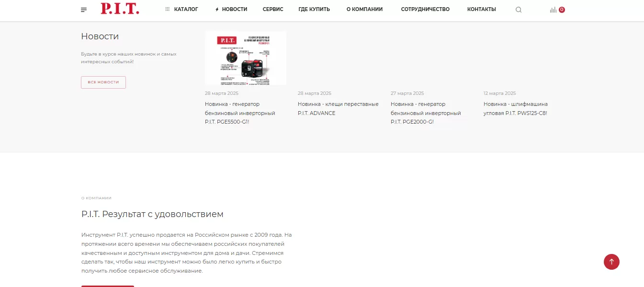Click the P.I.T. logo
644x287 pixels.
[x=120, y=9]
